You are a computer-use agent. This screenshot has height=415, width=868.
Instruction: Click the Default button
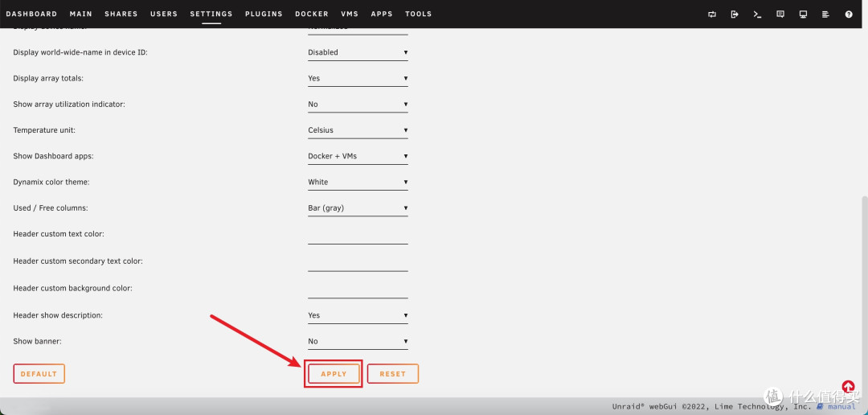[x=39, y=374]
